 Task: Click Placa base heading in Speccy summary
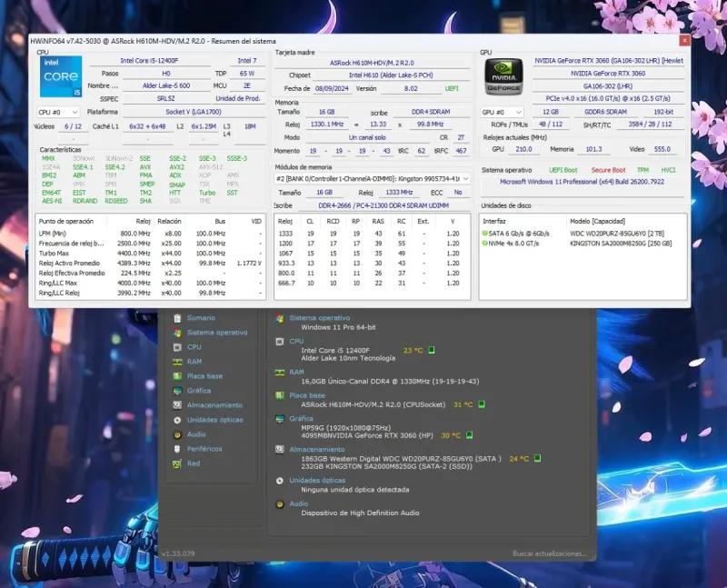coord(307,395)
